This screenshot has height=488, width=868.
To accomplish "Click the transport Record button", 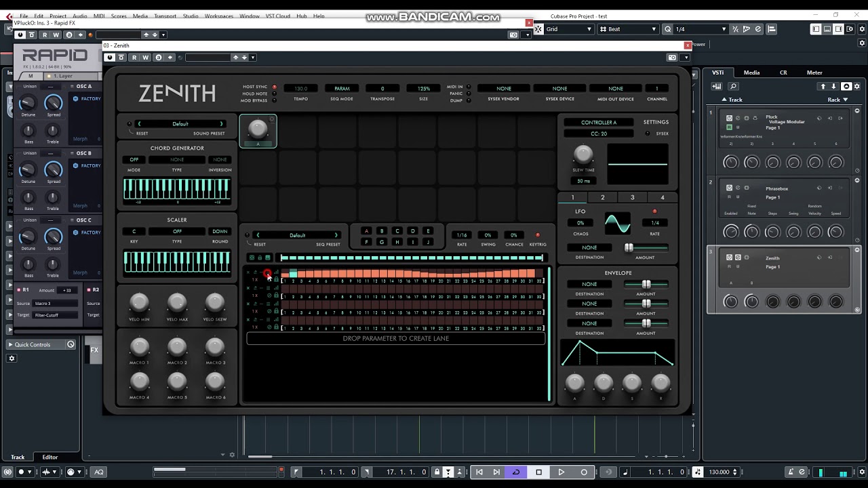I will (x=584, y=472).
